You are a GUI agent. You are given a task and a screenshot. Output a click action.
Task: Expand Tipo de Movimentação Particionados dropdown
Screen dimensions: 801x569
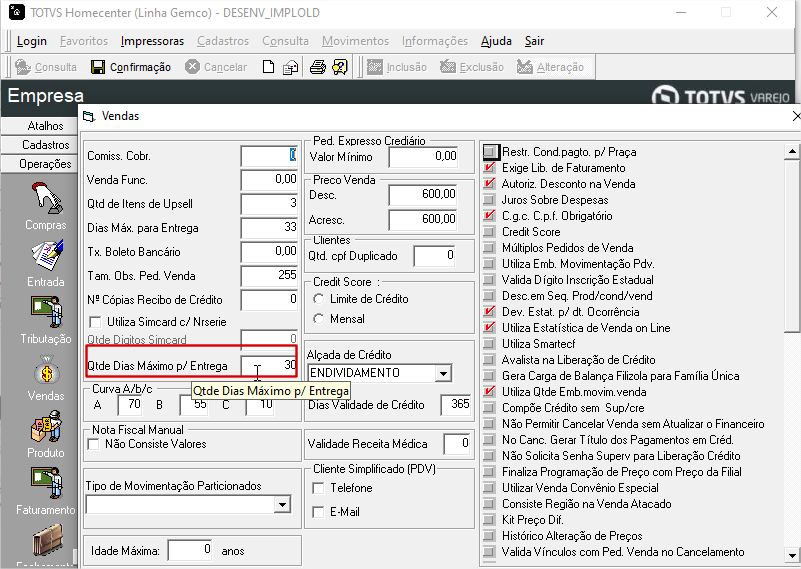[x=282, y=505]
